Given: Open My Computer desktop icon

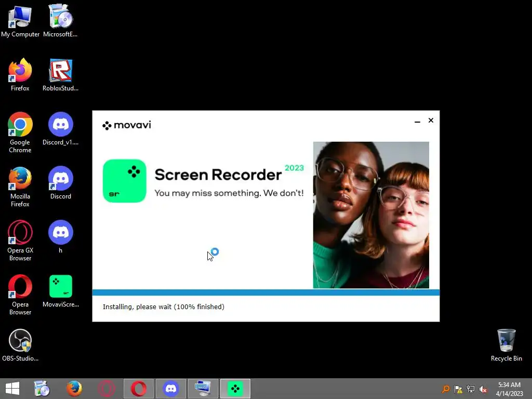Looking at the screenshot, I should 20,21.
